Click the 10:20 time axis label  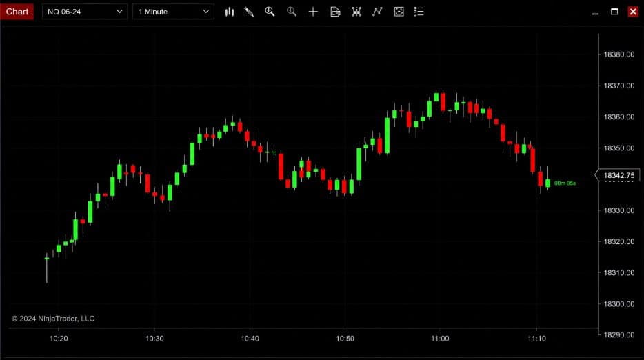coord(59,339)
